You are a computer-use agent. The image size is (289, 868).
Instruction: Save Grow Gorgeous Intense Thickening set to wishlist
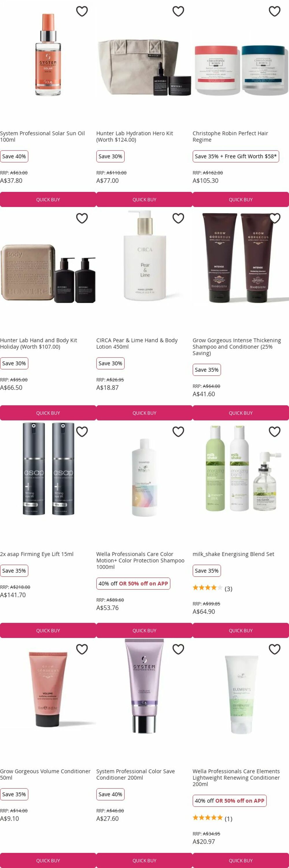click(275, 218)
